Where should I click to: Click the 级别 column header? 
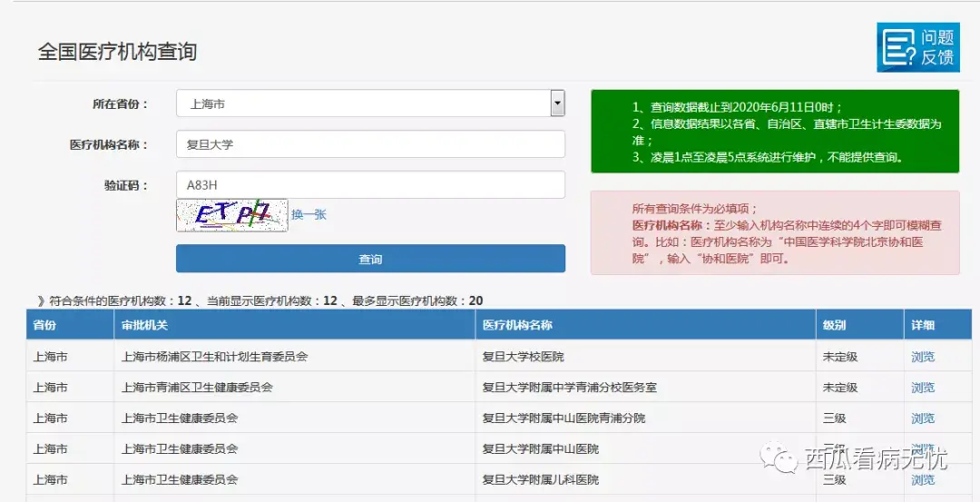pos(860,325)
